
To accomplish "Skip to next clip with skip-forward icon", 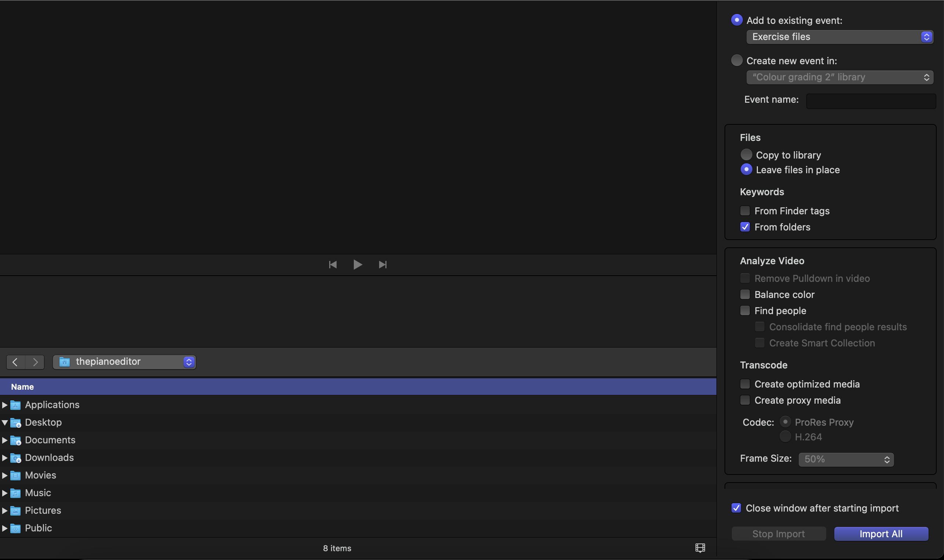I will pyautogui.click(x=382, y=265).
